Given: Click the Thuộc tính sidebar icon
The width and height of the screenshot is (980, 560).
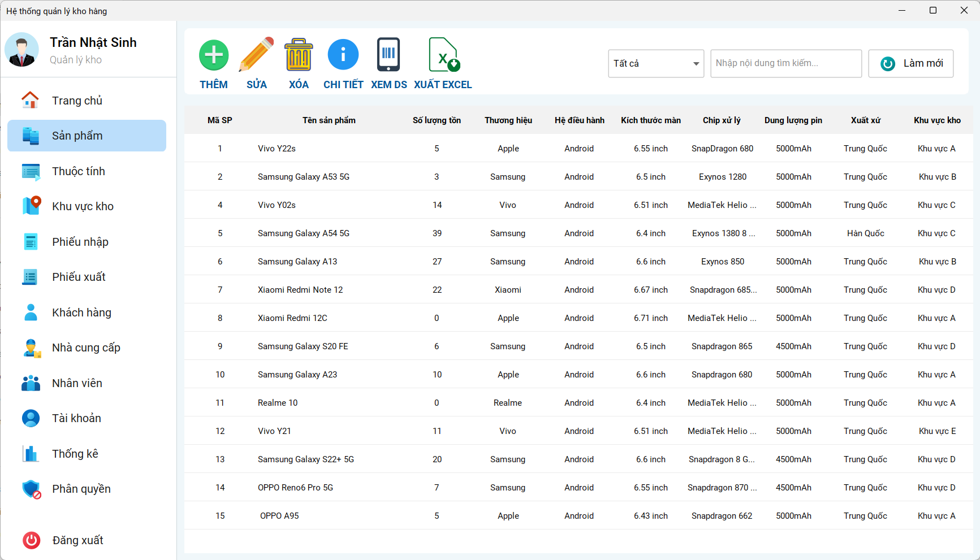Looking at the screenshot, I should click(31, 171).
